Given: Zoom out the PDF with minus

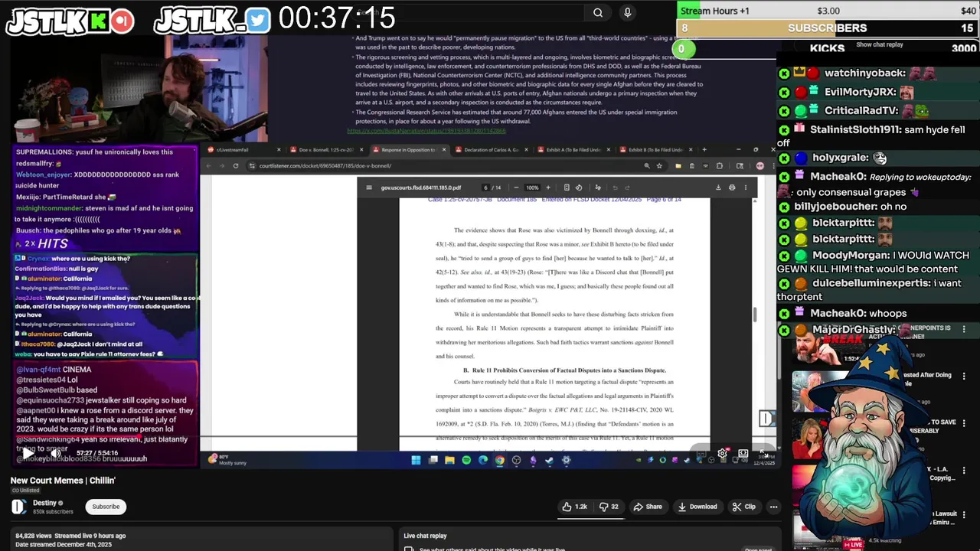Looking at the screenshot, I should (517, 187).
